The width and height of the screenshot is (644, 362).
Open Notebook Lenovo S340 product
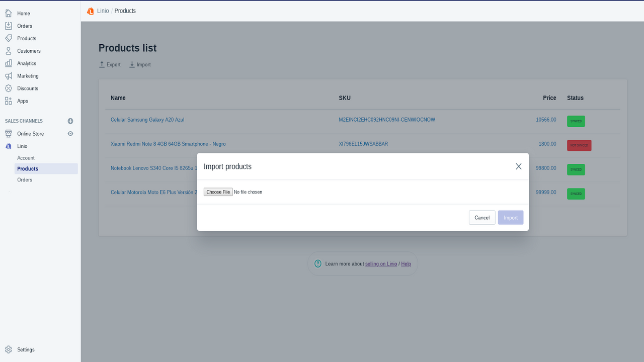(x=154, y=168)
